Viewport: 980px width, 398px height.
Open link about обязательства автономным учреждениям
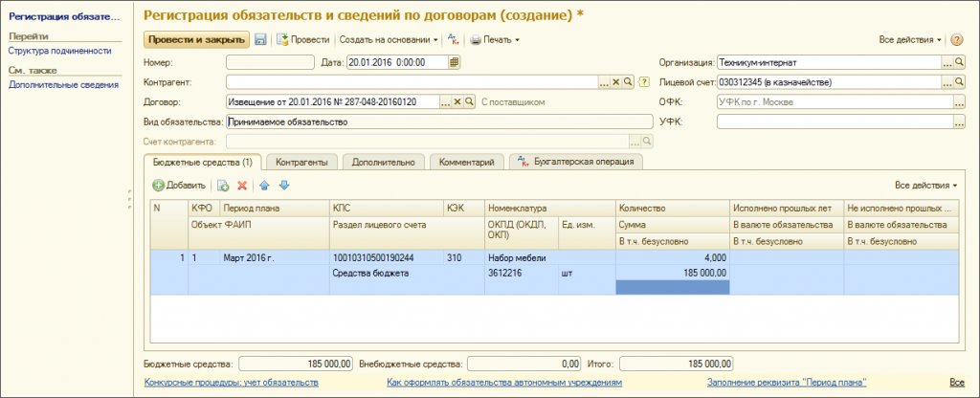pos(504,382)
